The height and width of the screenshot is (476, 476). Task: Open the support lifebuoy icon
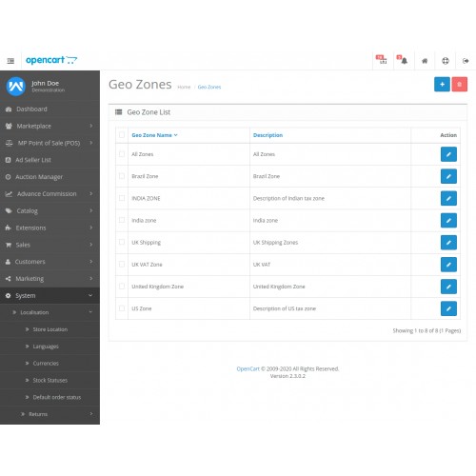(446, 61)
